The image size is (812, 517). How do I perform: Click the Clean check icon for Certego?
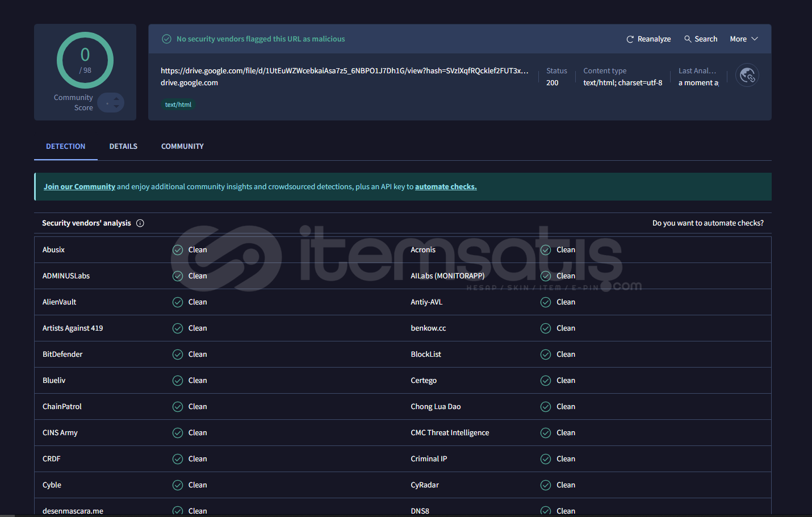pos(546,381)
